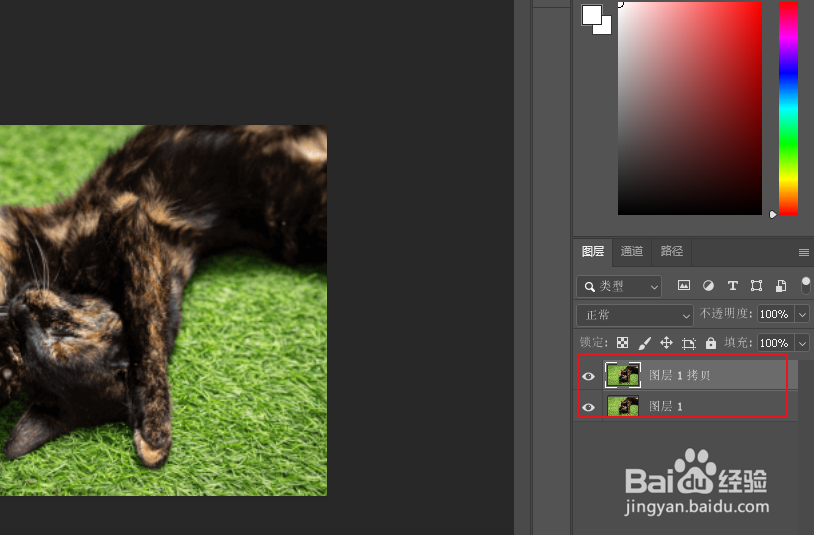Select layer name 图层 1
The image size is (814, 535).
pyautogui.click(x=666, y=406)
